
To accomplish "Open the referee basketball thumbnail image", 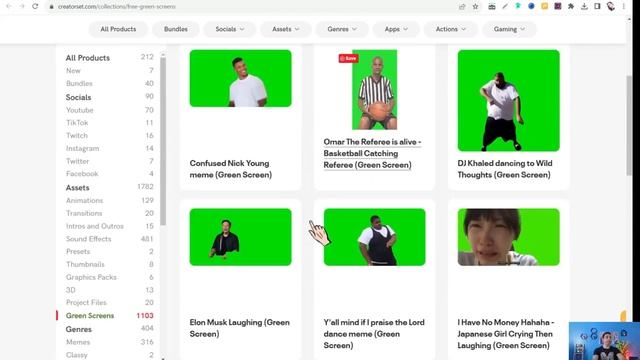I will pos(375,90).
